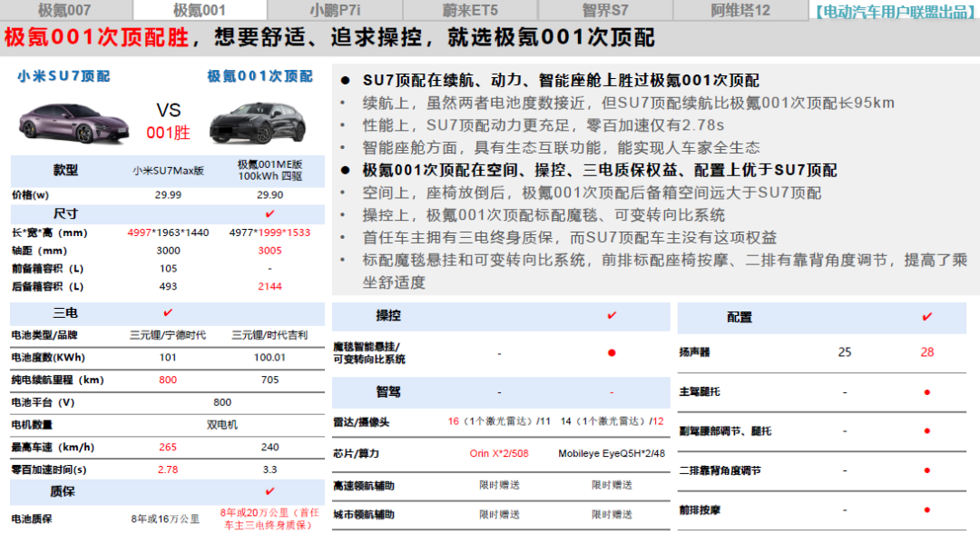Click the red 28 speaker count value
The height and width of the screenshot is (544, 980).
click(926, 352)
